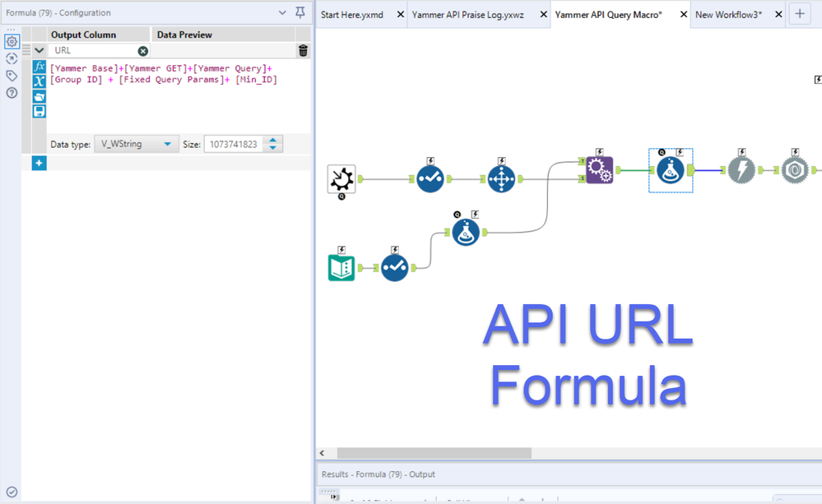
Task: Select the teal book-shaped input tool on the canvas
Action: pos(341,269)
